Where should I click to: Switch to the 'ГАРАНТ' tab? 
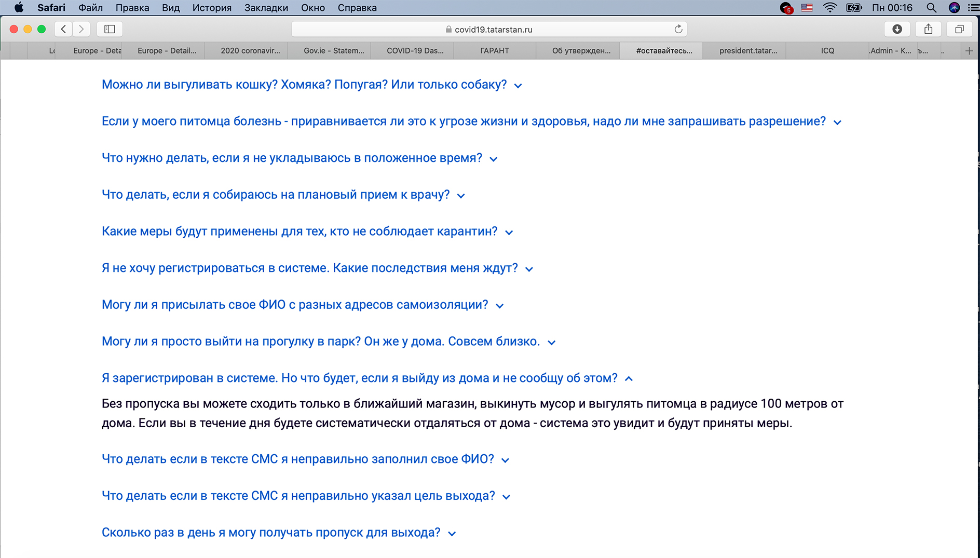pos(495,50)
